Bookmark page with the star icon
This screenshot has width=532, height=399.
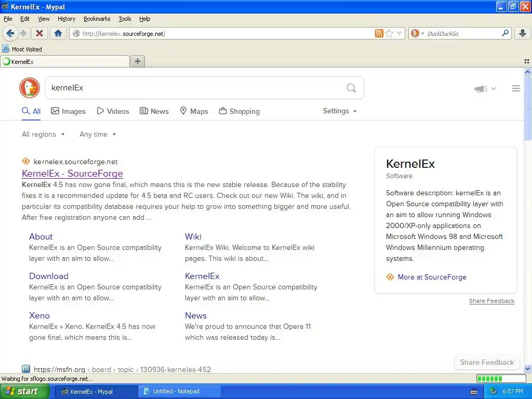tap(389, 33)
